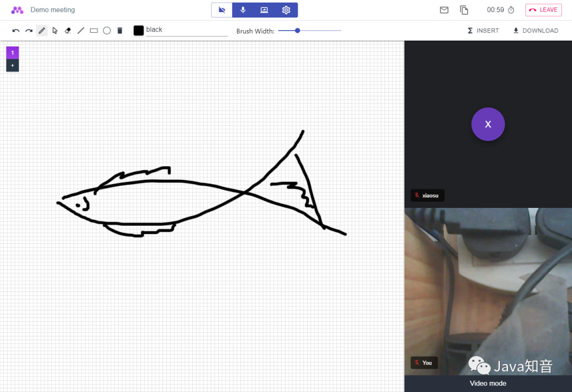
Task: Open the mail invite icon
Action: (x=444, y=10)
